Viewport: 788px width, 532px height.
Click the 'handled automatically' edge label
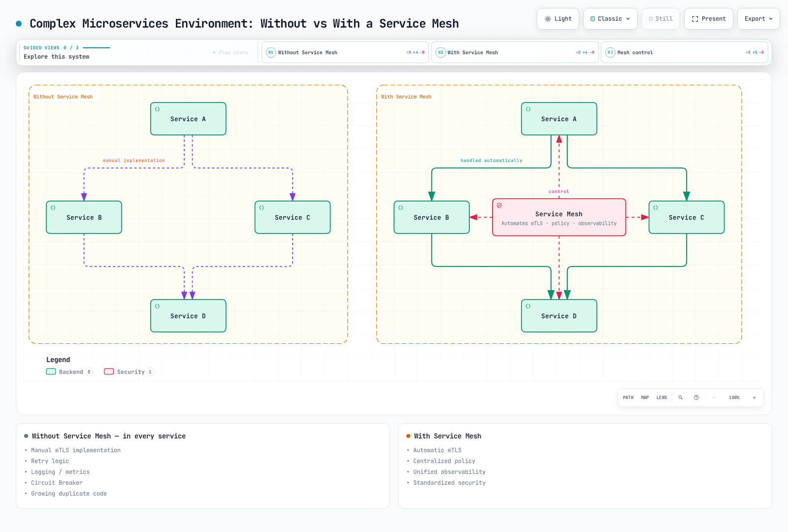[492, 161]
